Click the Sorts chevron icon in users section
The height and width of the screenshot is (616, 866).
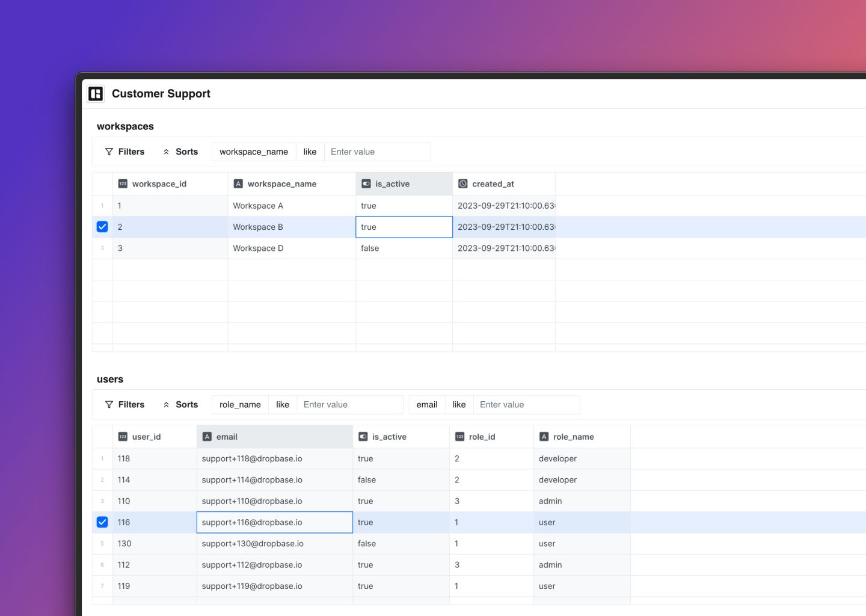pyautogui.click(x=166, y=404)
